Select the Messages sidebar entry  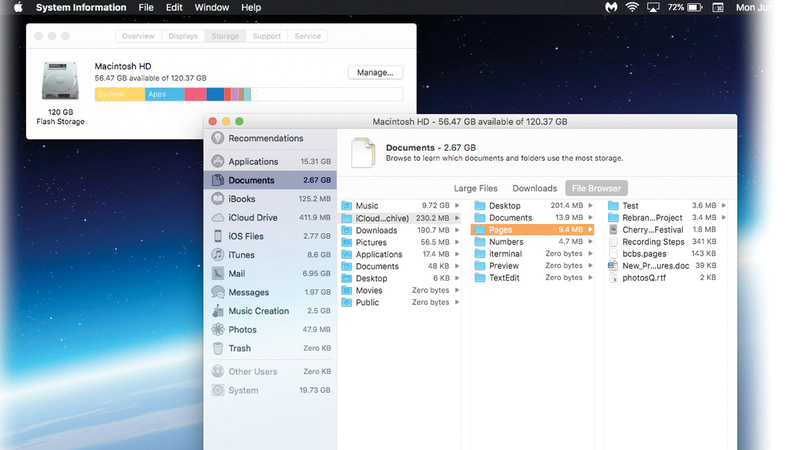248,292
